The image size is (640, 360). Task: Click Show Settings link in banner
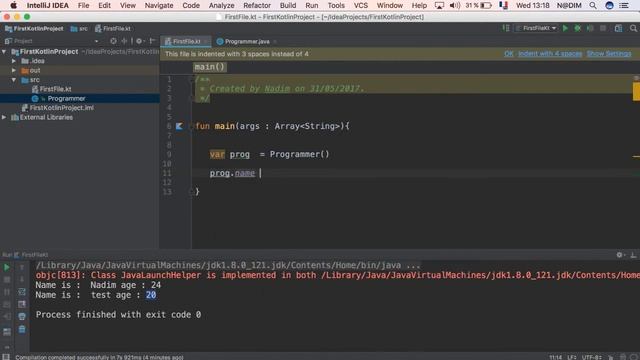click(x=609, y=53)
